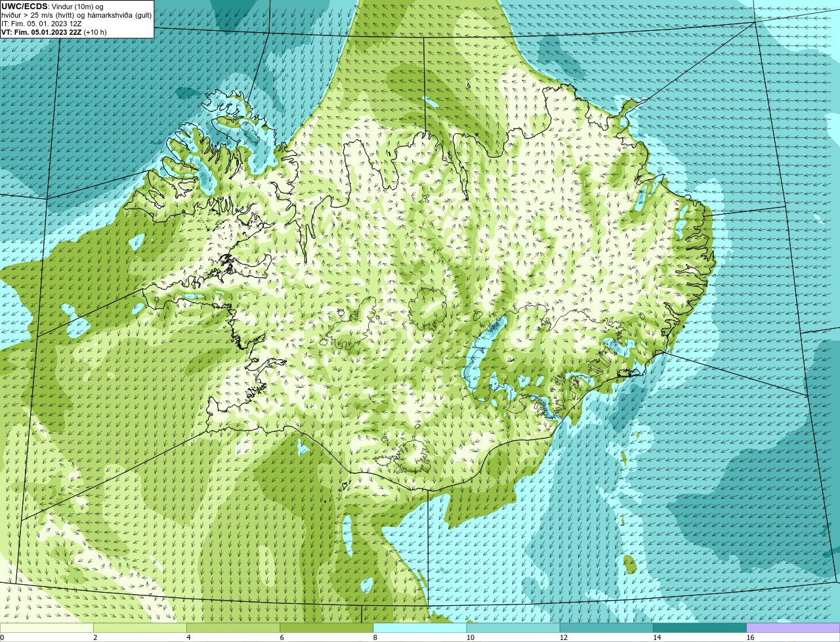The width and height of the screenshot is (840, 642).
Task: Click the legend line mentioning "hámarkshviða (gult)"
Action: [76, 15]
